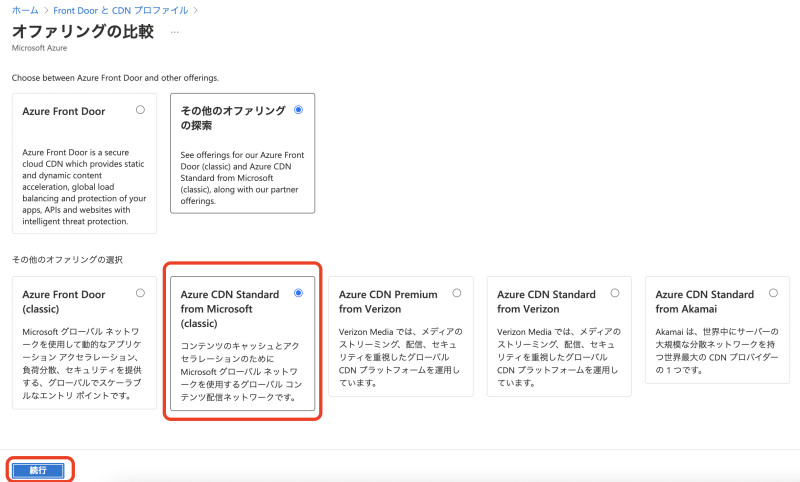Click the Azure CDN Premium from Verizon title
The image size is (800, 482).
pos(388,302)
